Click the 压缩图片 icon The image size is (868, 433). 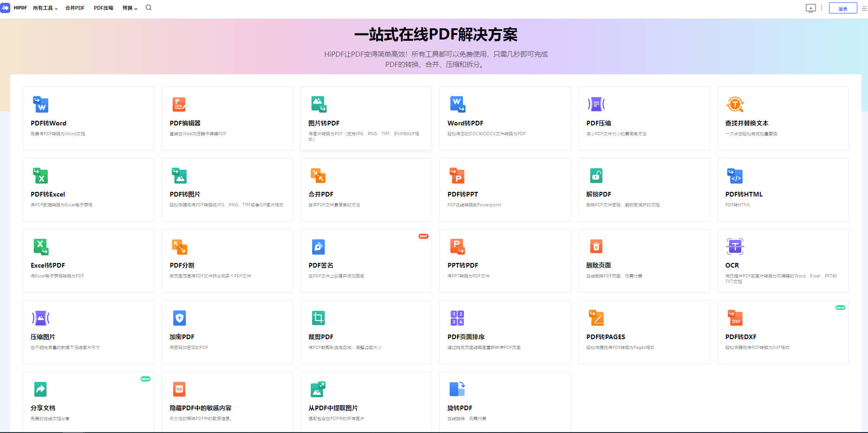(x=40, y=318)
